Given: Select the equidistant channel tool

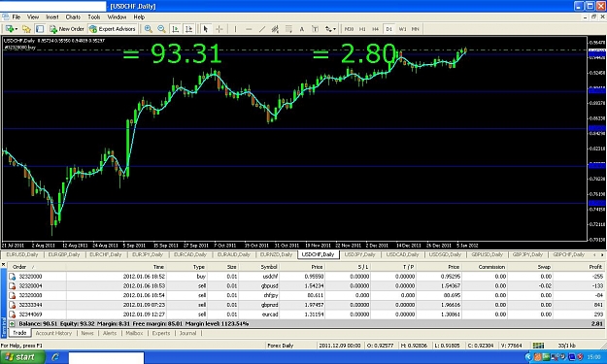Looking at the screenshot, I should 275,29.
